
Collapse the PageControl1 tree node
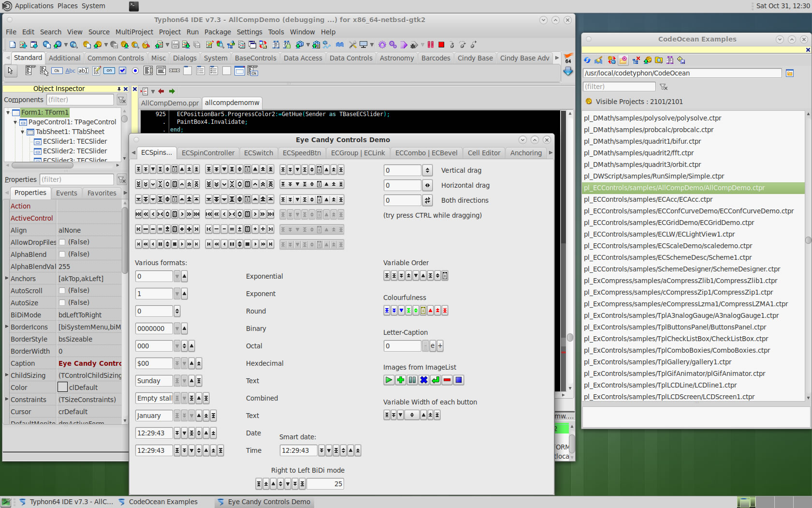pyautogui.click(x=15, y=122)
